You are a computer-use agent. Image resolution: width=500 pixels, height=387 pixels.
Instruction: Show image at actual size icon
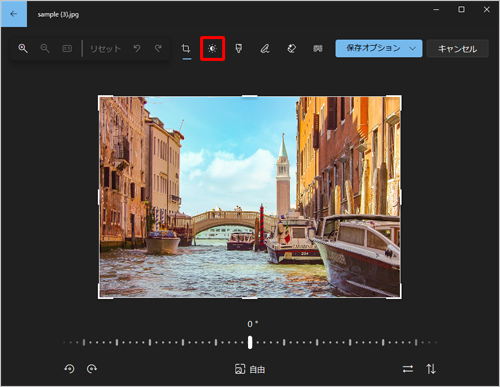(x=67, y=49)
